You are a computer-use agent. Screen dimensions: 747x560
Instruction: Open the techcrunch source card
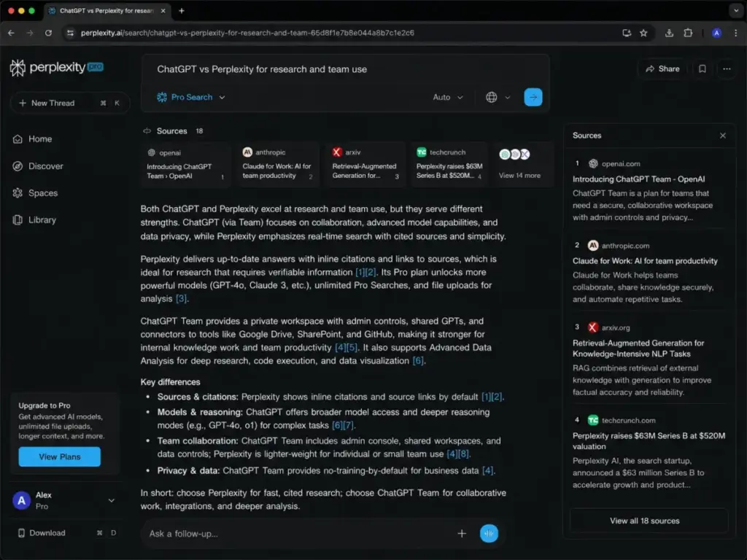pyautogui.click(x=449, y=164)
